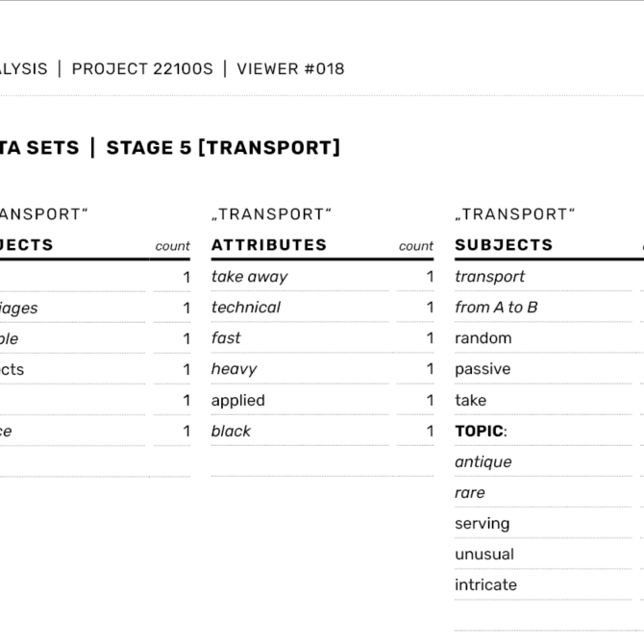Select the 'applied' attribute entry
This screenshot has height=644, width=644.
click(x=238, y=400)
